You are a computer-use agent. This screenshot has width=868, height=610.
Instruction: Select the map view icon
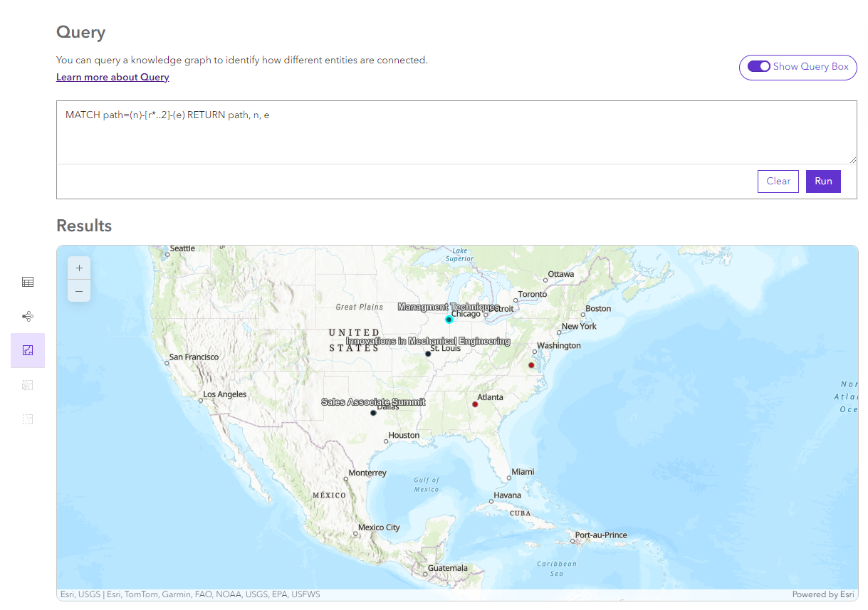coord(27,350)
